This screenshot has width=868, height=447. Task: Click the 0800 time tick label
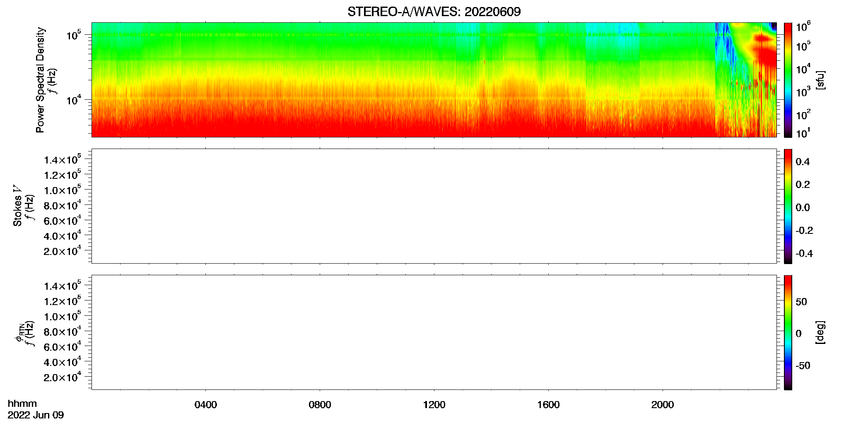tap(320, 405)
